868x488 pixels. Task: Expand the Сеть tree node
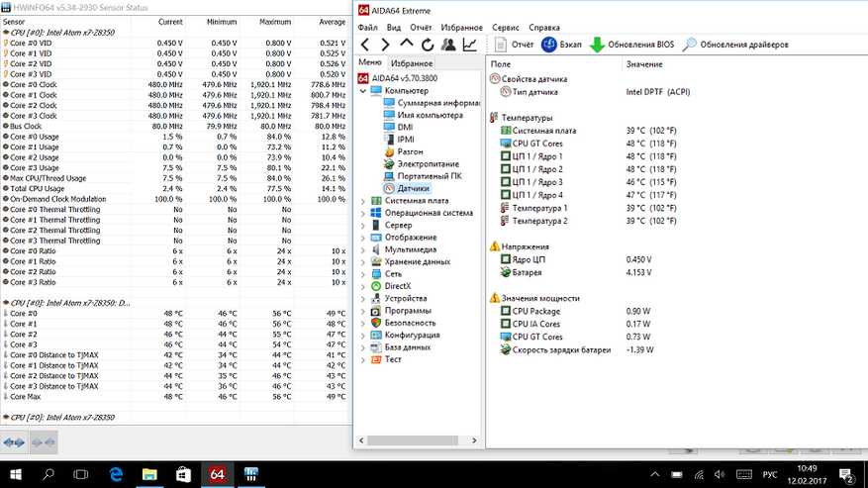tap(363, 273)
